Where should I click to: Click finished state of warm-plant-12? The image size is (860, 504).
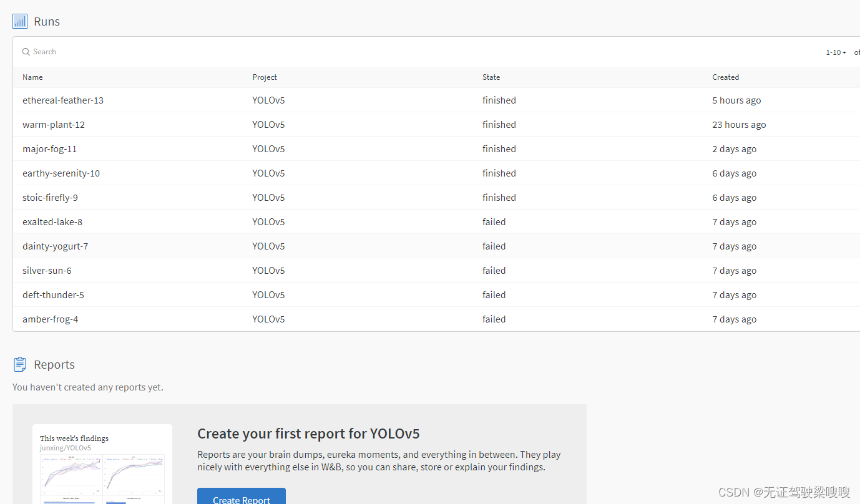click(499, 125)
